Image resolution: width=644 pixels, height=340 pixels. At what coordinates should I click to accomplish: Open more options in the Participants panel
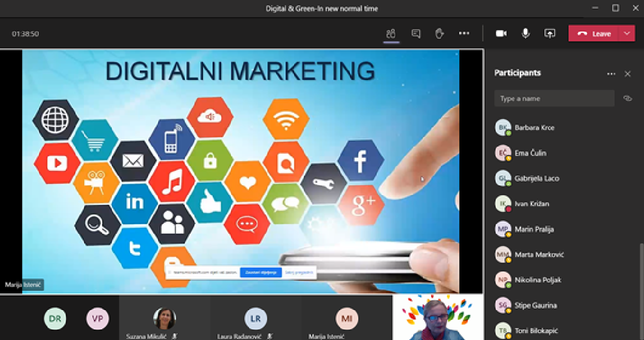611,74
